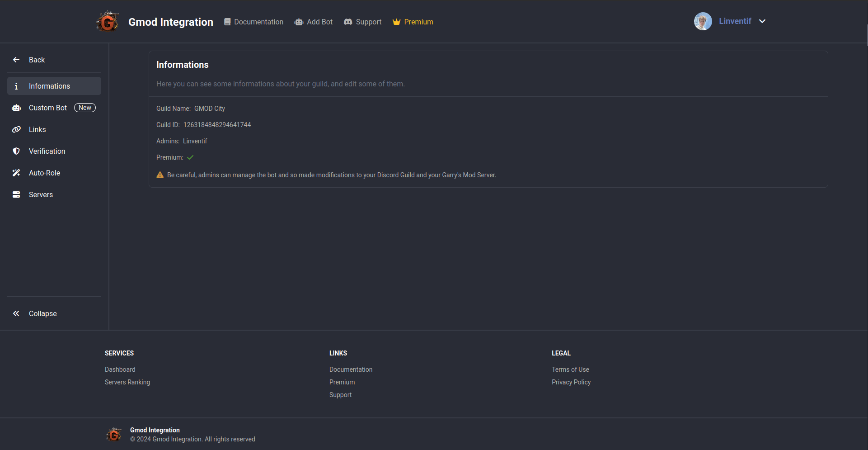Click the Documentation book icon in header
868x450 pixels.
(x=227, y=22)
